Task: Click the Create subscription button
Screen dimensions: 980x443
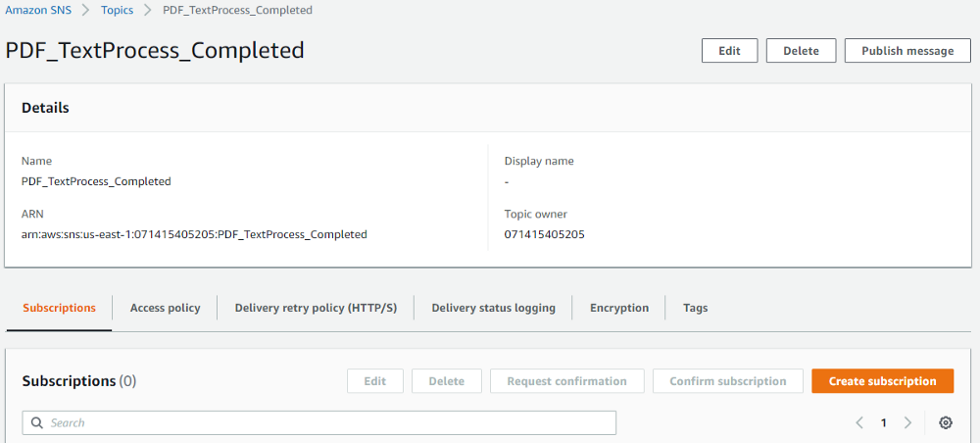Action: point(882,381)
